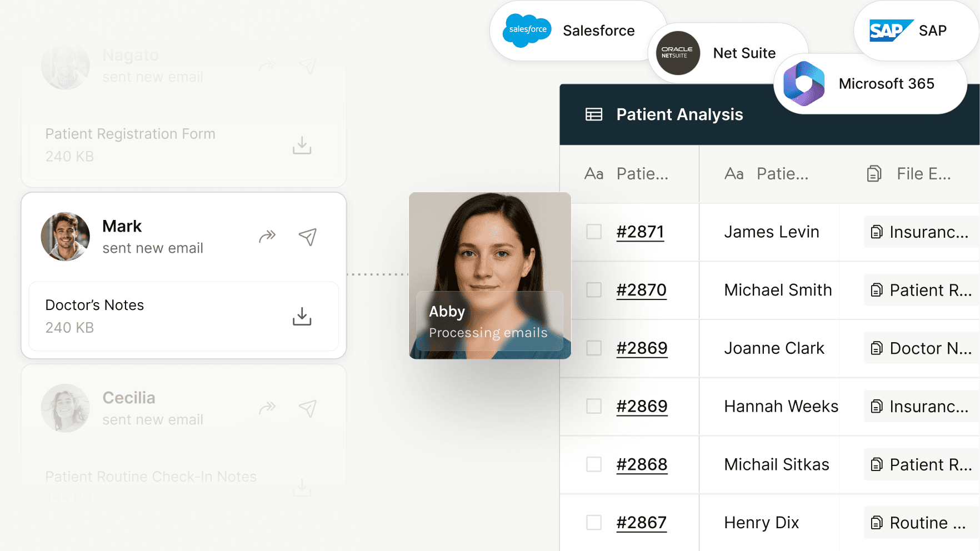Click send icon on Nagato's email
The image size is (980, 551).
coord(307,66)
